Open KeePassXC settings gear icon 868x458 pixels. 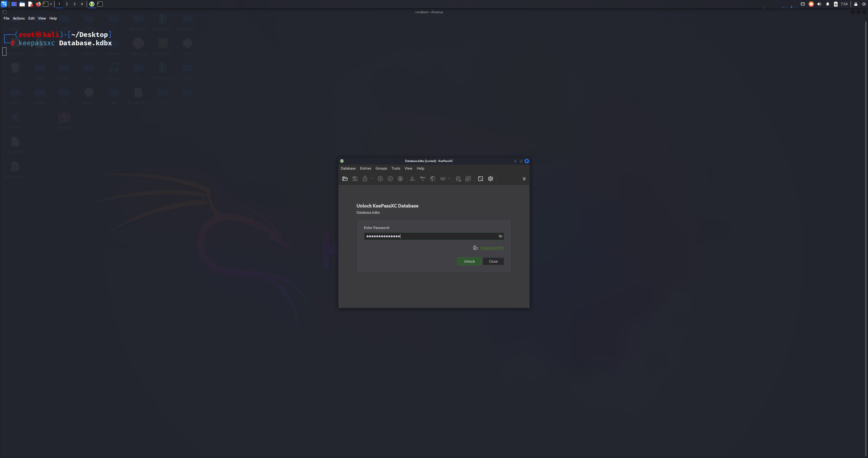(x=491, y=179)
